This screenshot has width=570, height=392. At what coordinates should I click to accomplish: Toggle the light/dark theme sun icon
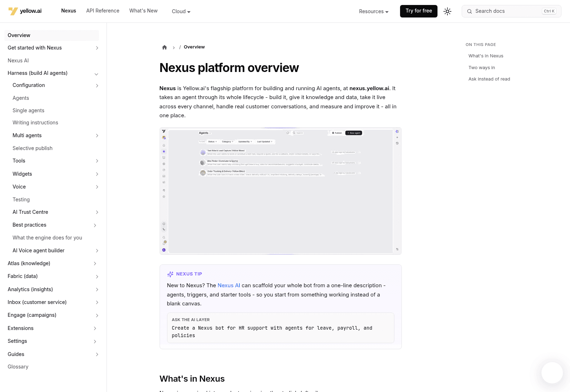coord(447,11)
